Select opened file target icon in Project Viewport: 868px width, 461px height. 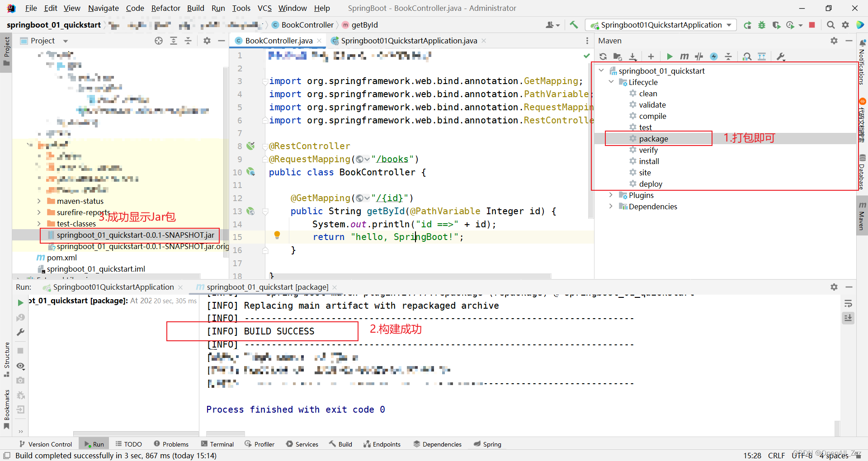coord(159,41)
